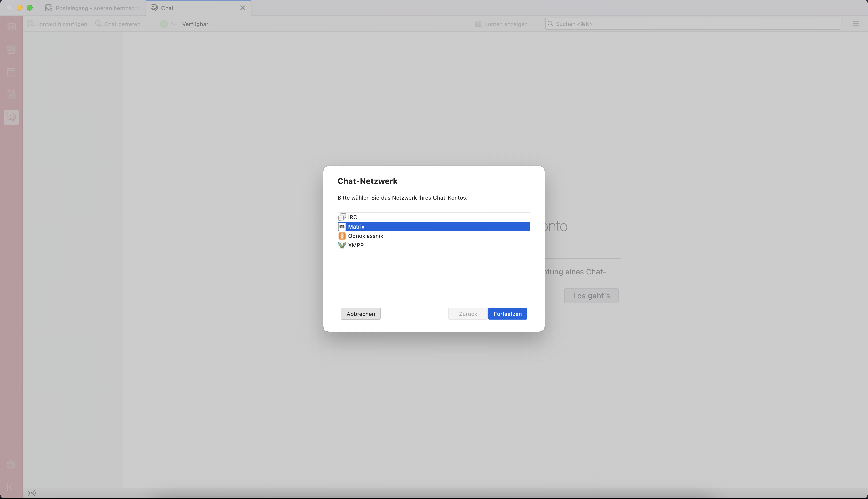The image size is (868, 499).
Task: Open the Address Book sidebar icon
Action: point(11,49)
